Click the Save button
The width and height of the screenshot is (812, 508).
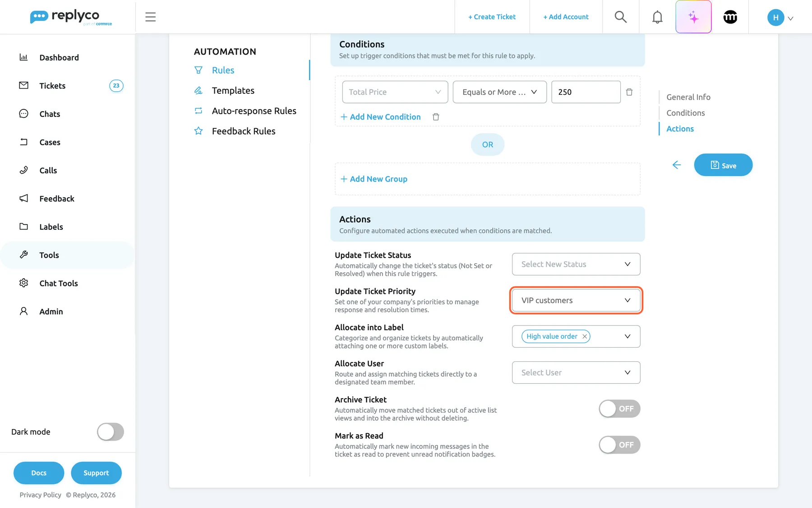click(723, 165)
